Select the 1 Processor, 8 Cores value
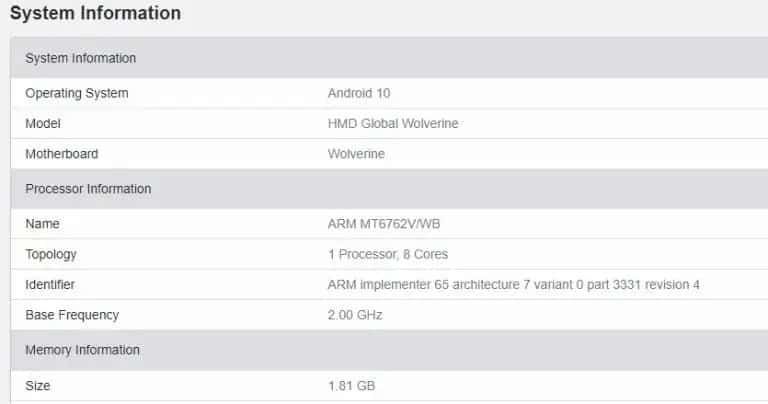Viewport: 768px width, 404px height. pos(388,254)
